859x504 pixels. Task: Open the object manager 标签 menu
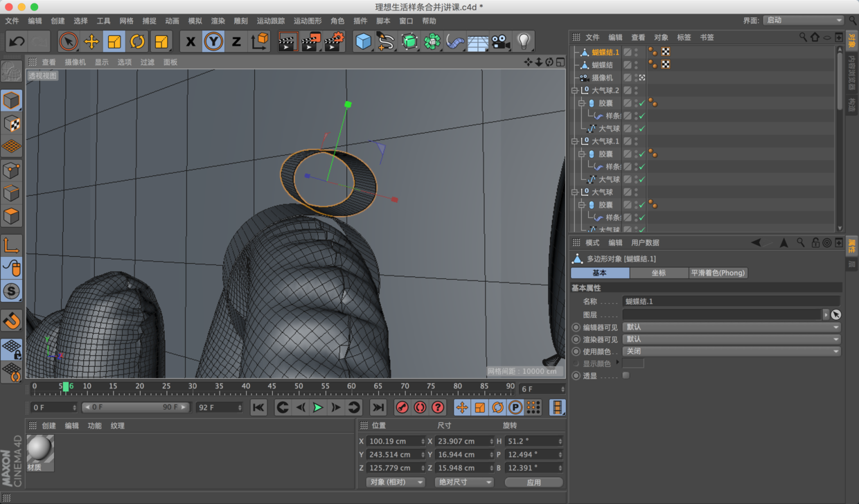pyautogui.click(x=684, y=37)
